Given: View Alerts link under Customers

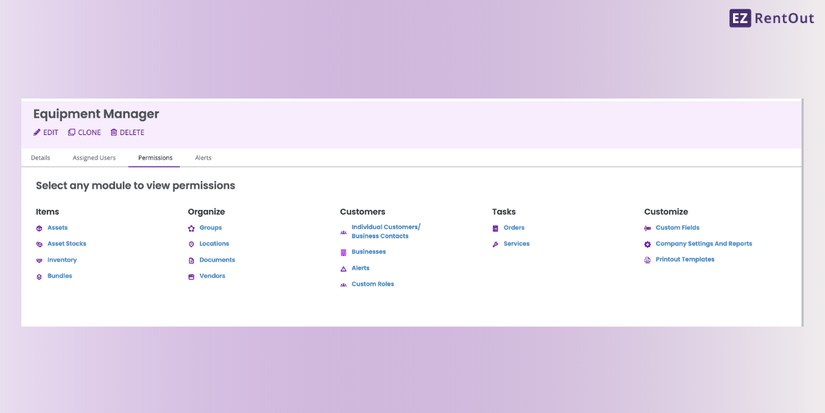Looking at the screenshot, I should click(360, 268).
